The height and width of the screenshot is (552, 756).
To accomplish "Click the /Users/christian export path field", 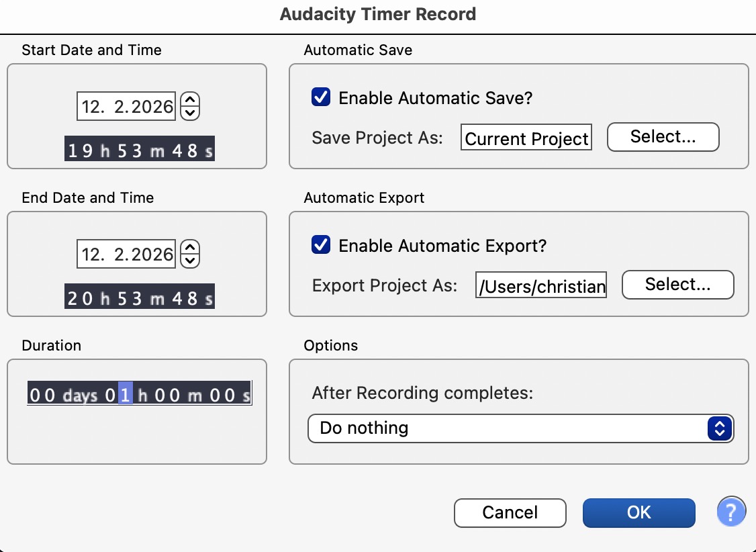I will click(x=540, y=286).
